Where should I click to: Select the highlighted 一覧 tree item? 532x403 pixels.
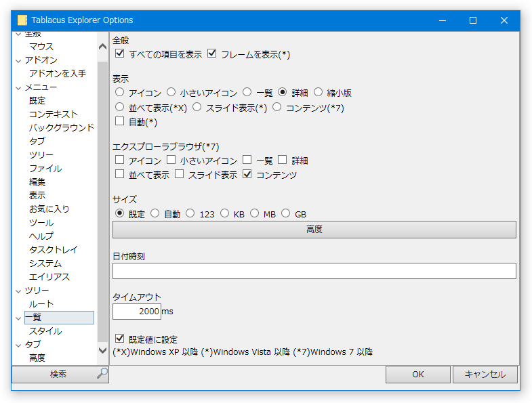pyautogui.click(x=59, y=318)
